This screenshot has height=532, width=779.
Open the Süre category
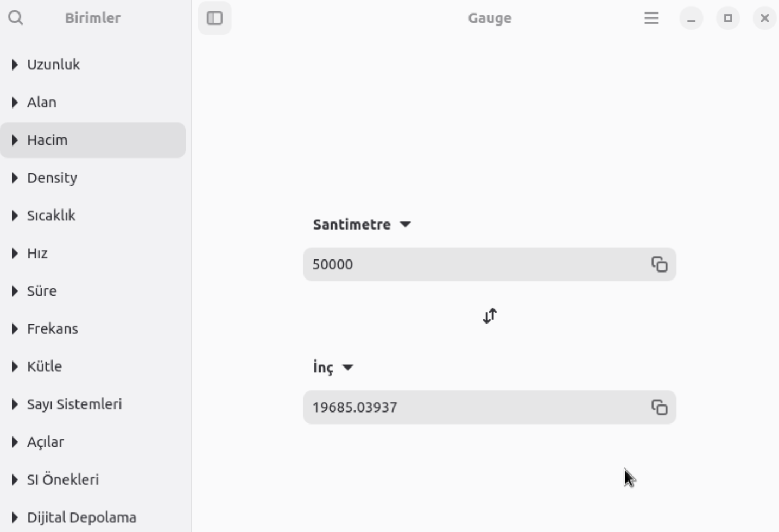coord(42,291)
